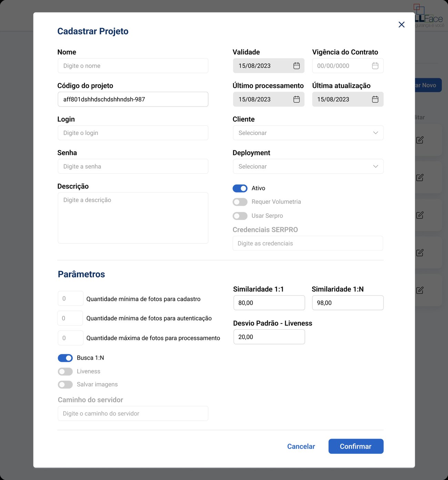Click the Vigência do Contrato date field

coord(348,66)
